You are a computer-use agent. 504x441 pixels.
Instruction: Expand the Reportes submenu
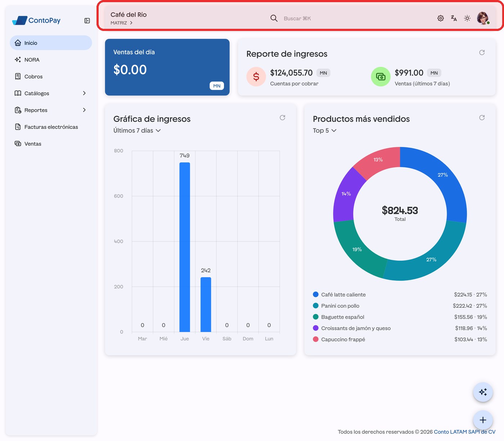51,110
